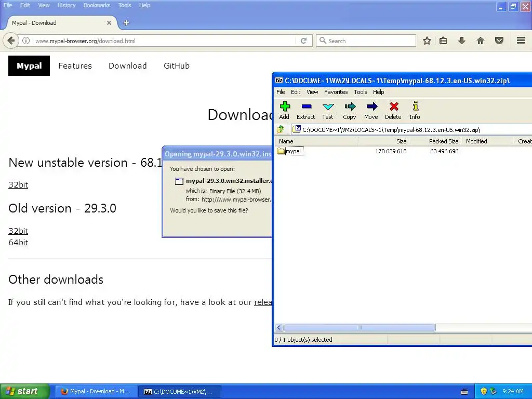Image resolution: width=532 pixels, height=399 pixels.
Task: Open the 7-Zip Edit menu
Action: (x=296, y=92)
